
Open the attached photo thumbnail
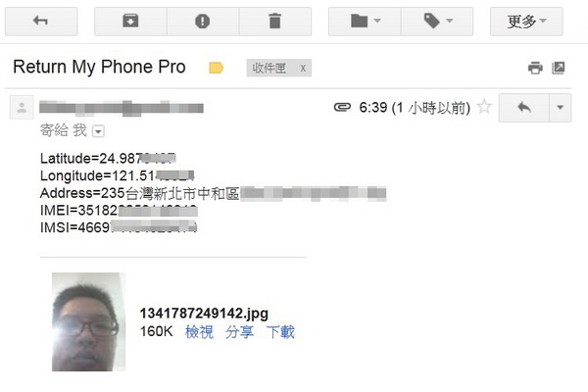pos(88,321)
